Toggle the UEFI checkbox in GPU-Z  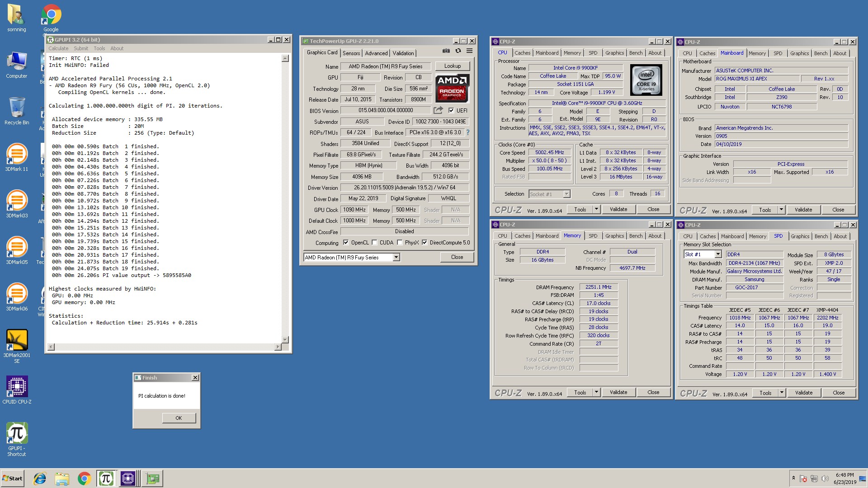[451, 110]
